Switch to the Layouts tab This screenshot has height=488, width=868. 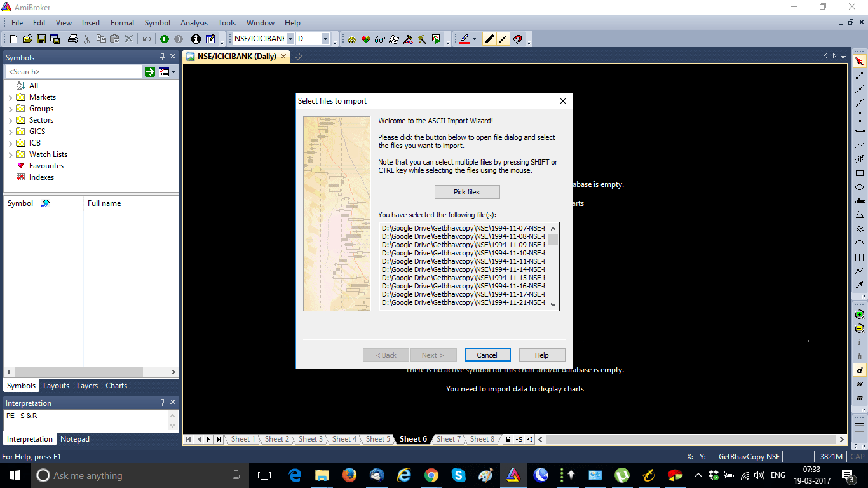pos(56,386)
